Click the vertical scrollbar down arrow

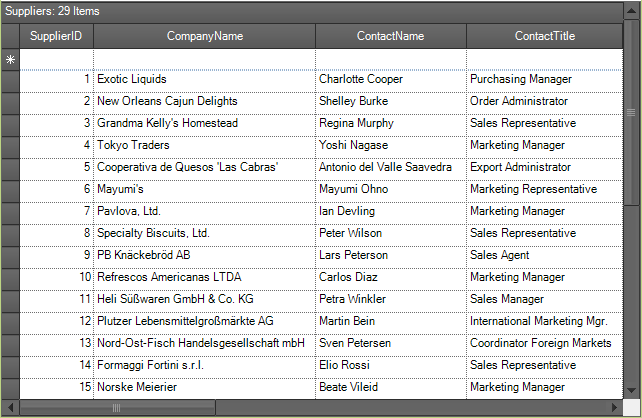(631, 390)
